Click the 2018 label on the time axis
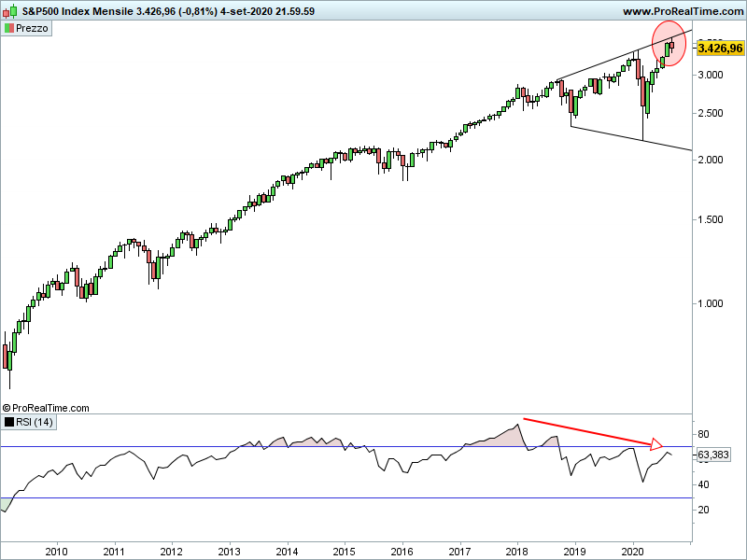The width and height of the screenshot is (747, 560). coord(517,552)
